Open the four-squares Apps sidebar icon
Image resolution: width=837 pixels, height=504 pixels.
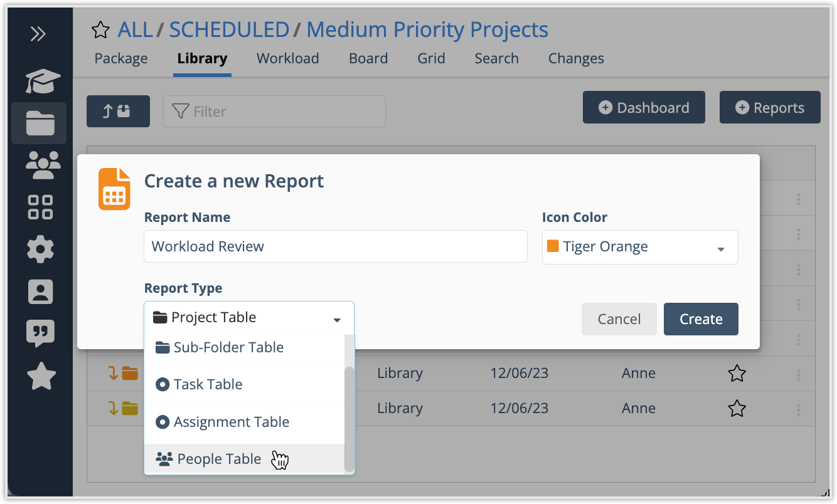pos(41,207)
